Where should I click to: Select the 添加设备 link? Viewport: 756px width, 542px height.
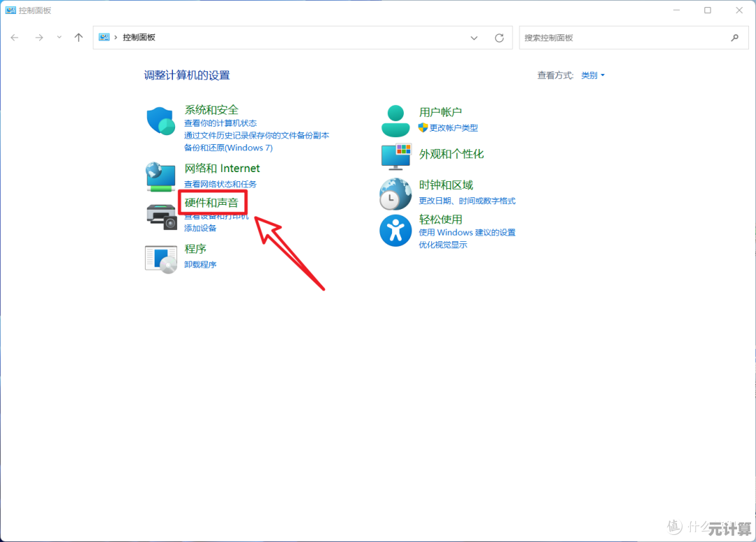[x=200, y=228]
